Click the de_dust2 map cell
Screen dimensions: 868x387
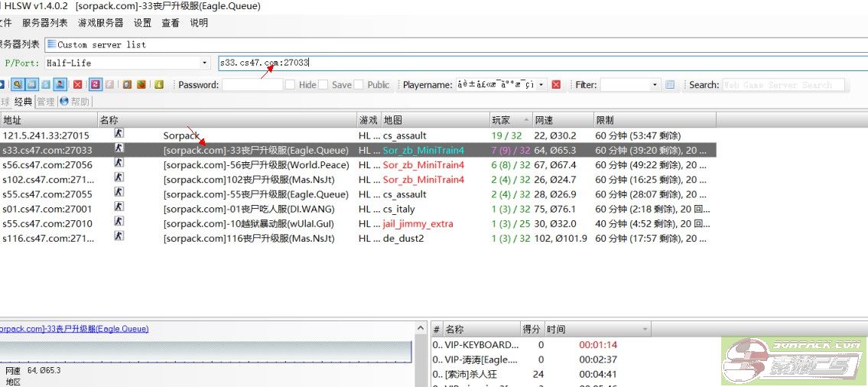click(404, 239)
